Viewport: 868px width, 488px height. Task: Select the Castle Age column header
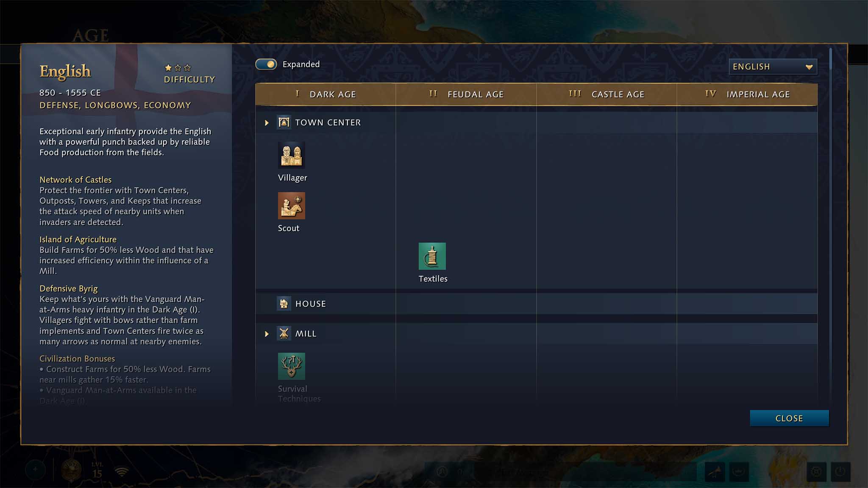[606, 94]
